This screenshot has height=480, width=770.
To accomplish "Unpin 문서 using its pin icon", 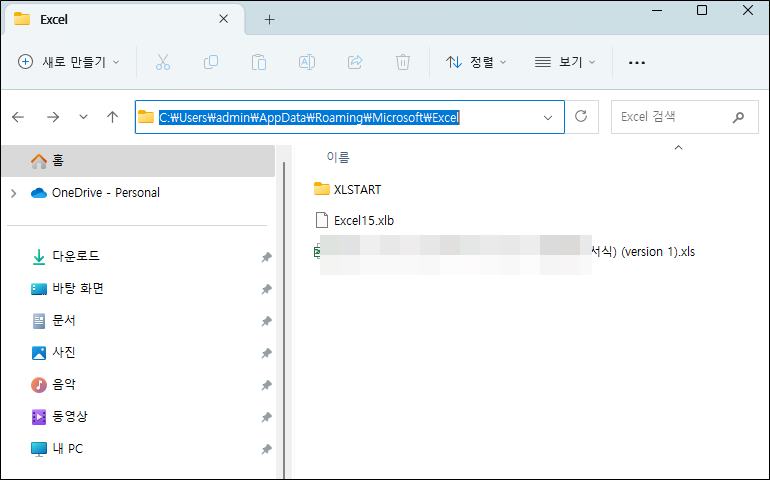I will tap(266, 321).
